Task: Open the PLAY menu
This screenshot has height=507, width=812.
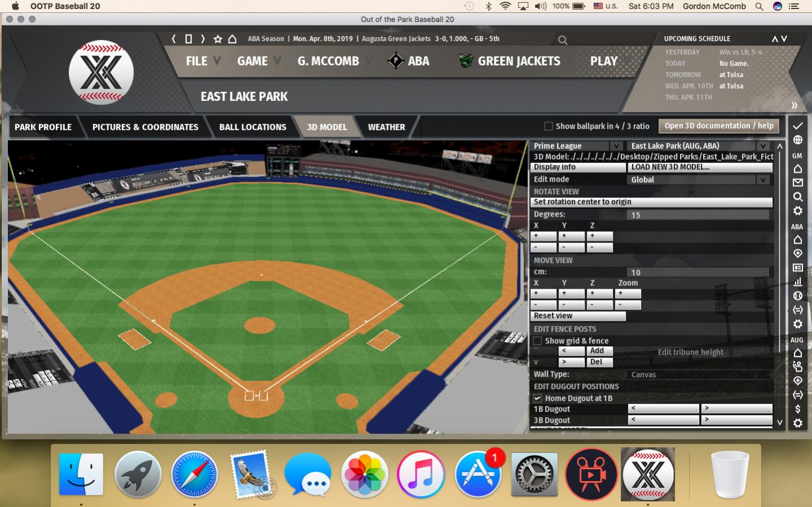Action: click(604, 61)
